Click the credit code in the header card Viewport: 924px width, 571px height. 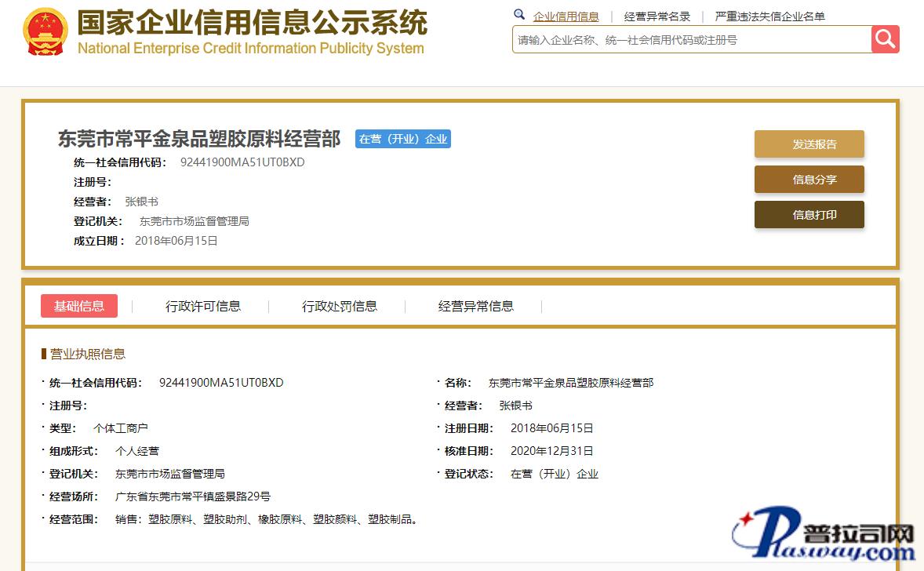click(x=242, y=162)
